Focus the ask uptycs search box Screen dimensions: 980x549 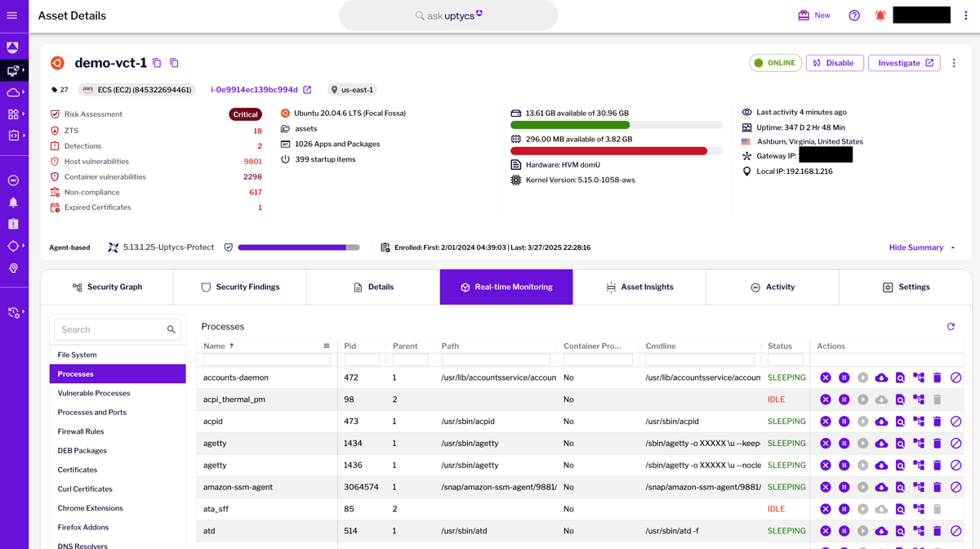448,16
